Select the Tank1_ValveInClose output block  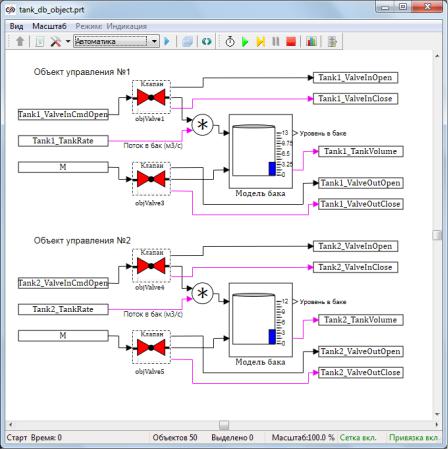pos(355,99)
